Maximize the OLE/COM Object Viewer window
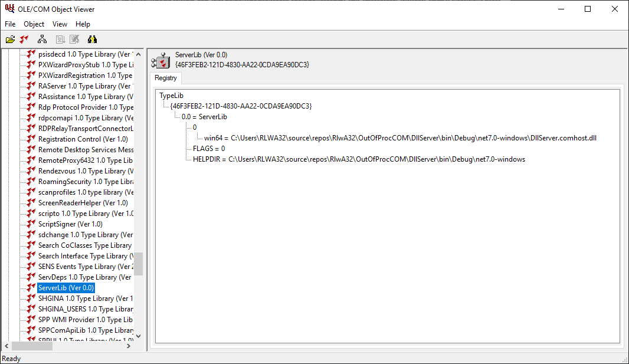The height and width of the screenshot is (364, 629). coord(588,9)
